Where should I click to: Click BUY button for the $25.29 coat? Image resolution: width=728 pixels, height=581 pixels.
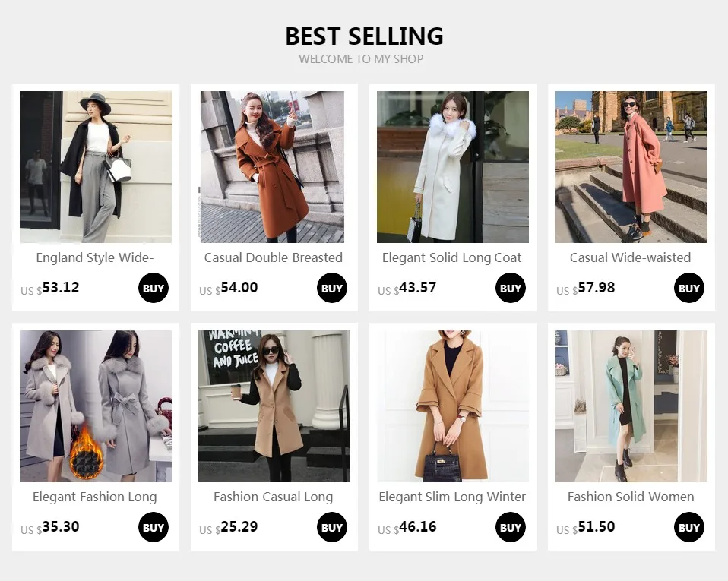point(332,527)
